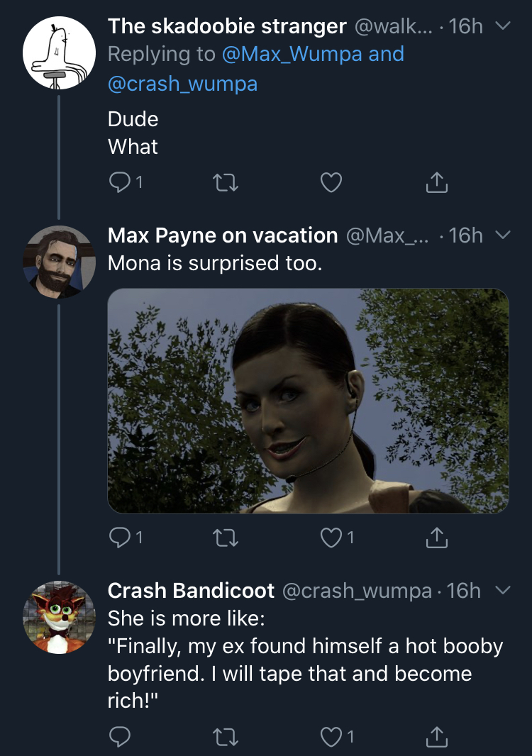The width and height of the screenshot is (532, 756).
Task: Retweet the 'Mona is surprised too' tweet
Action: [226, 538]
